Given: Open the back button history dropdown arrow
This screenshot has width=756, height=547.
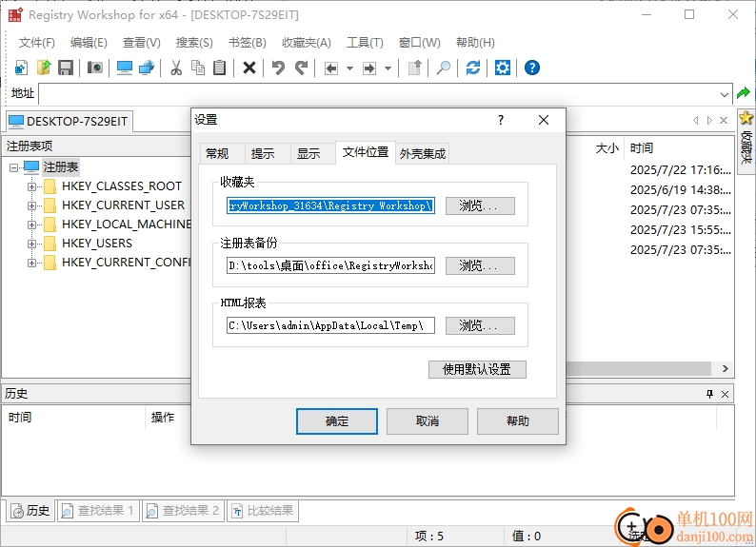Looking at the screenshot, I should point(350,68).
